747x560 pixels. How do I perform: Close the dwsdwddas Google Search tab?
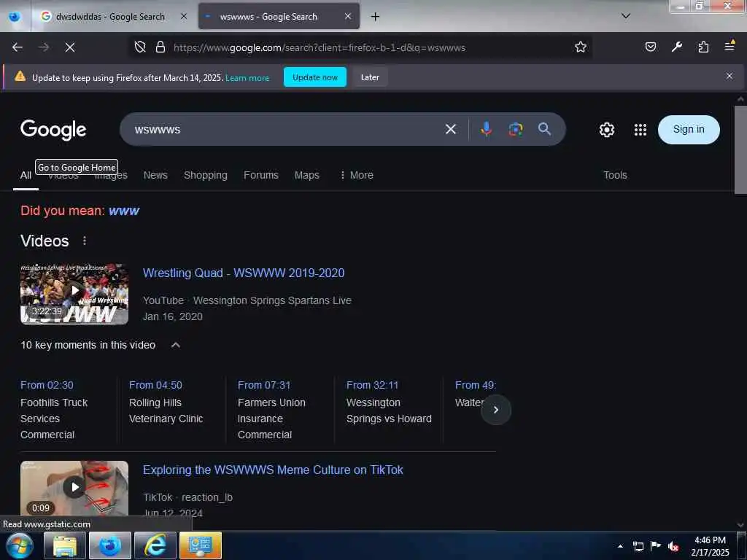[183, 16]
